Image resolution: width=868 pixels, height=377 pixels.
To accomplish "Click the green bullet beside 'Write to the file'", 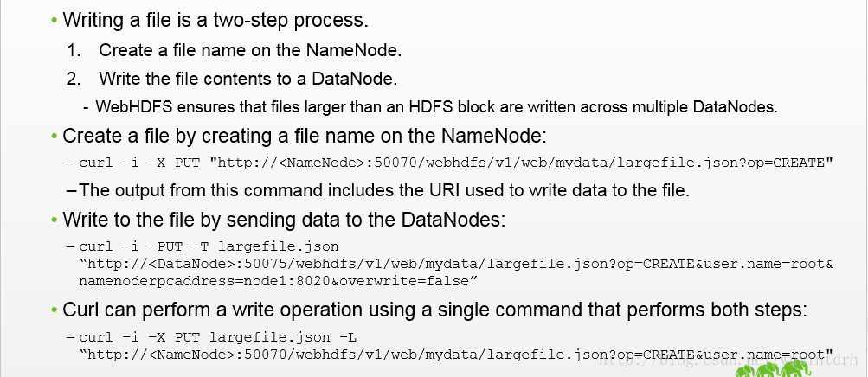I will pos(55,220).
